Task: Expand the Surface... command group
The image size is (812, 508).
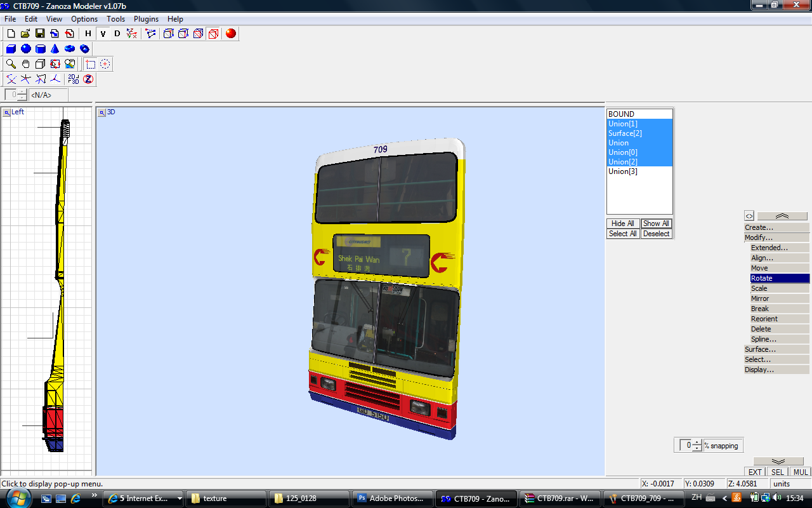Action: pyautogui.click(x=776, y=349)
